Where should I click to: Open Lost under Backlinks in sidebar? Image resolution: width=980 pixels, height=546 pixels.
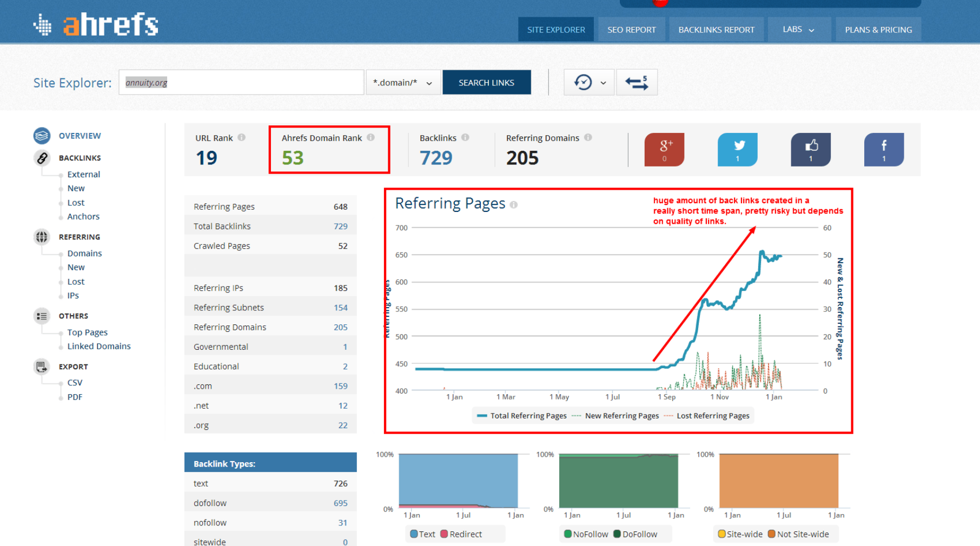tap(76, 203)
